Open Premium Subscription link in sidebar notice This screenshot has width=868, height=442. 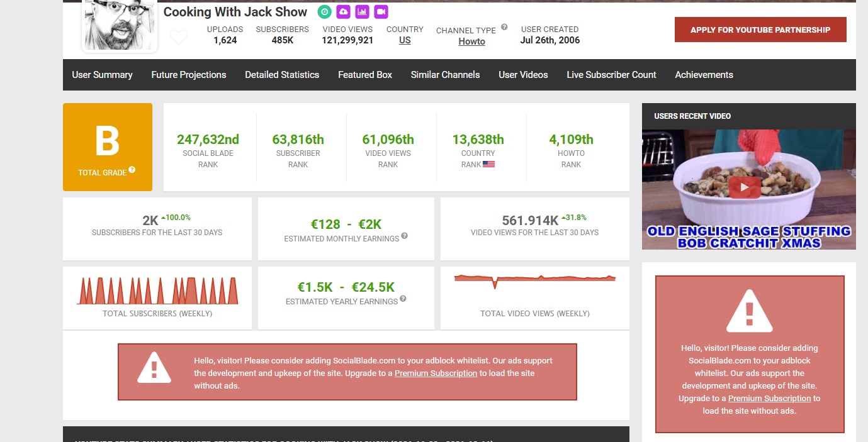click(x=769, y=398)
